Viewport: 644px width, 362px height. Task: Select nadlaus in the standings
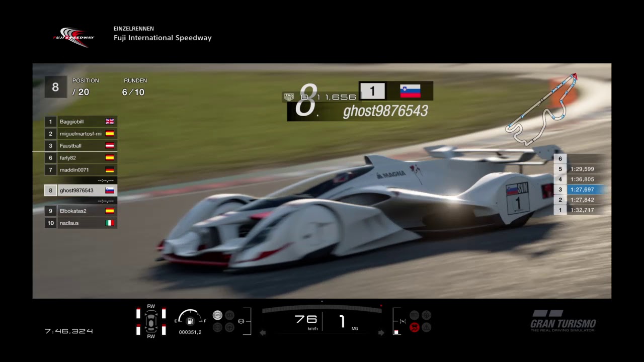click(80, 223)
